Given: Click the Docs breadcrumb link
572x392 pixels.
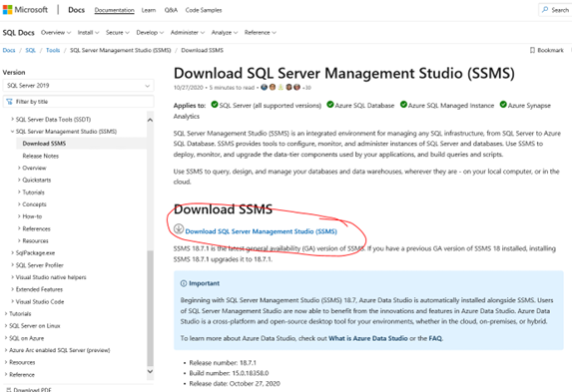Looking at the screenshot, I should tap(9, 50).
